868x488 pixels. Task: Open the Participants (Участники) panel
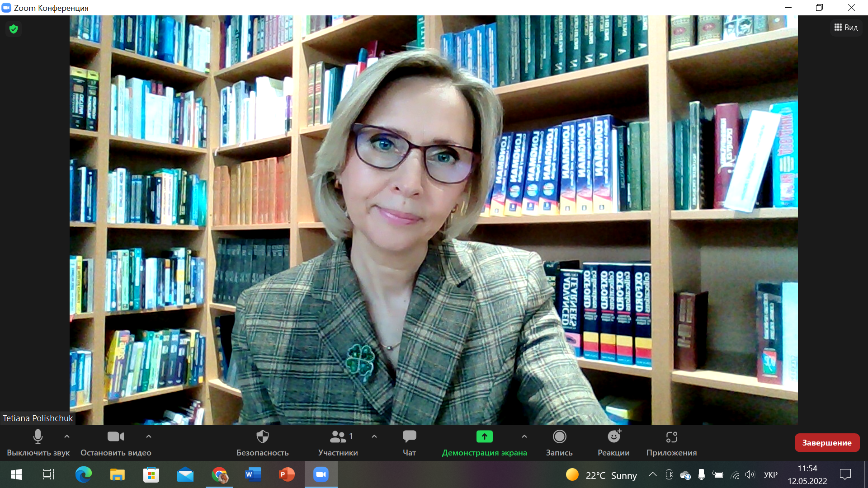(338, 437)
